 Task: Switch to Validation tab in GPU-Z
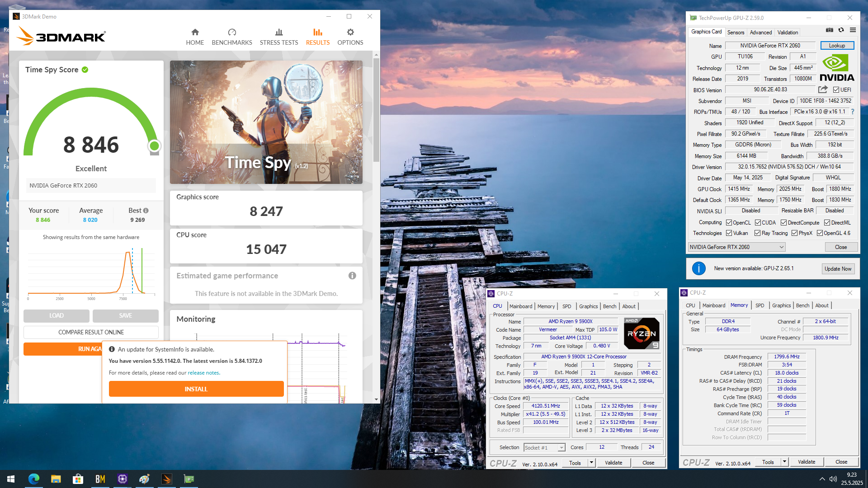[x=788, y=33]
